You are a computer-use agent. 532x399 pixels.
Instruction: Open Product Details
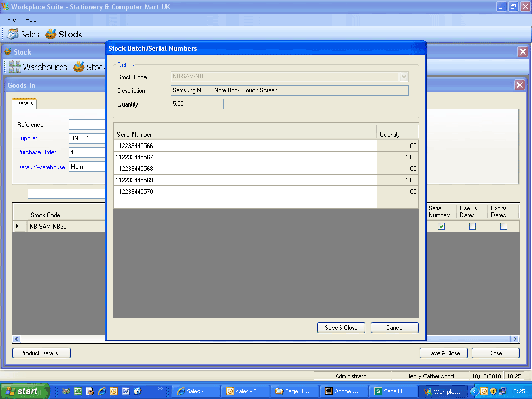42,353
